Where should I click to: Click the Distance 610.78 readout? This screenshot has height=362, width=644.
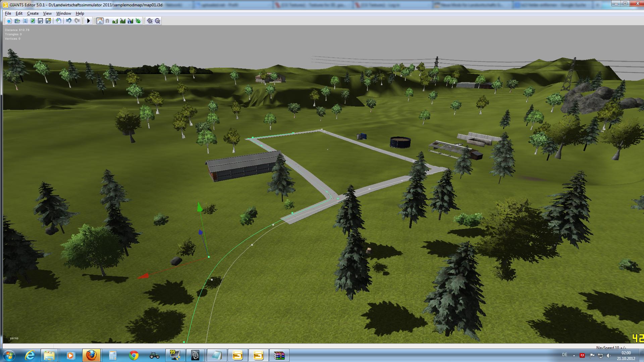[x=17, y=30]
